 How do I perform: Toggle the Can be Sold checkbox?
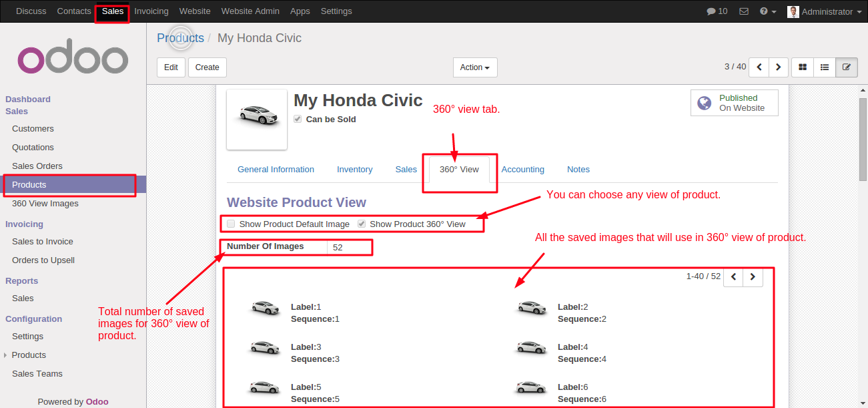coord(298,119)
